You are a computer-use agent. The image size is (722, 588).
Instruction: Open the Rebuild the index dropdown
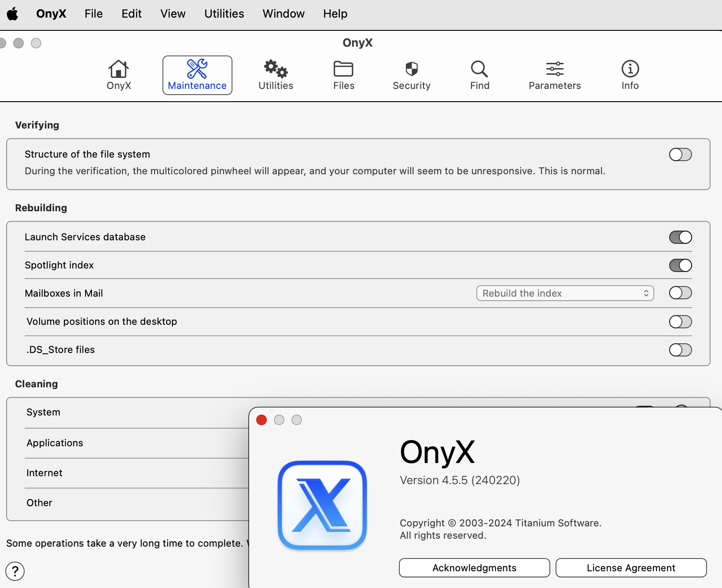pyautogui.click(x=565, y=293)
